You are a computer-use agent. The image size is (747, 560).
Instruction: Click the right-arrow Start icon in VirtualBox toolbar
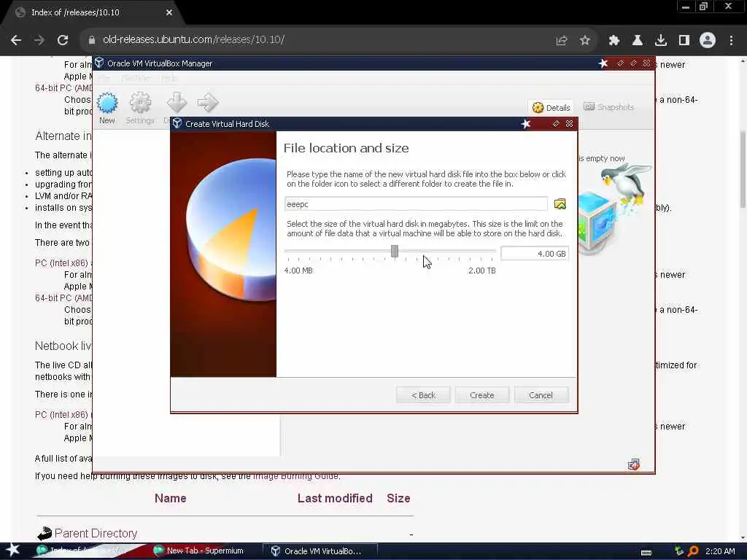[208, 103]
